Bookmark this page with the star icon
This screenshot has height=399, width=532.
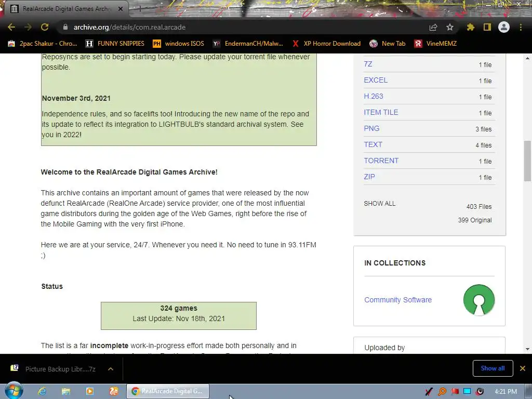pos(450,27)
